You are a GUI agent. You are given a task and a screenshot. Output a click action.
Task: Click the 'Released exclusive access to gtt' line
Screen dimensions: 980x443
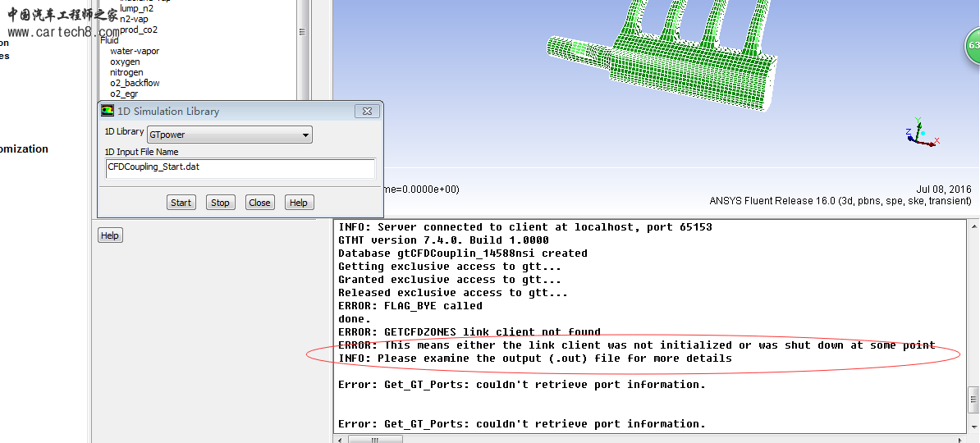453,292
